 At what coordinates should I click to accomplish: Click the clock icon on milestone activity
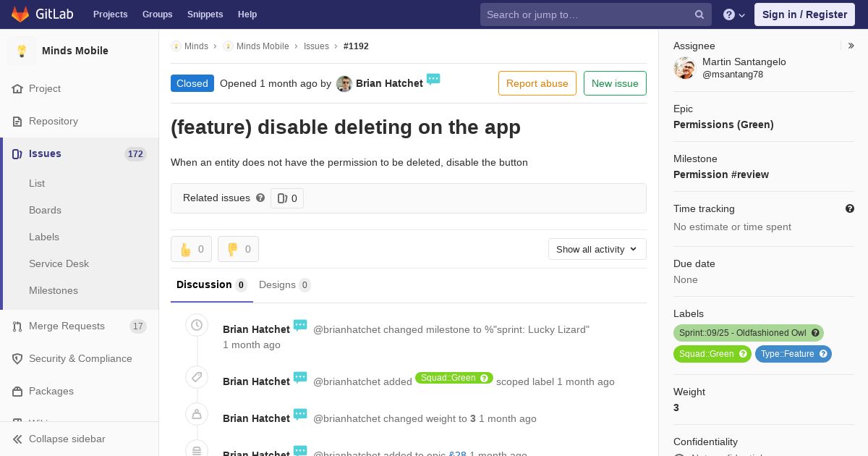[x=197, y=326]
